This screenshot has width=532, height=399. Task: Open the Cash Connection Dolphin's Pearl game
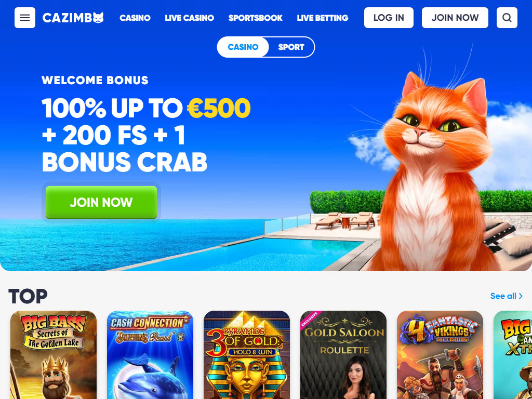(150, 354)
